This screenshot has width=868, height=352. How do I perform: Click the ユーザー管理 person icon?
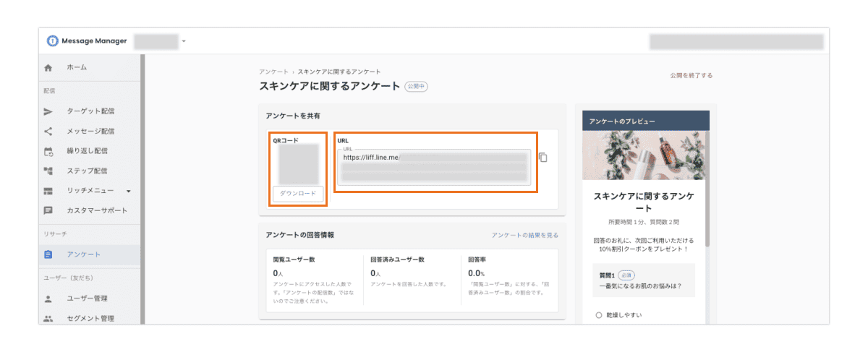click(x=48, y=299)
